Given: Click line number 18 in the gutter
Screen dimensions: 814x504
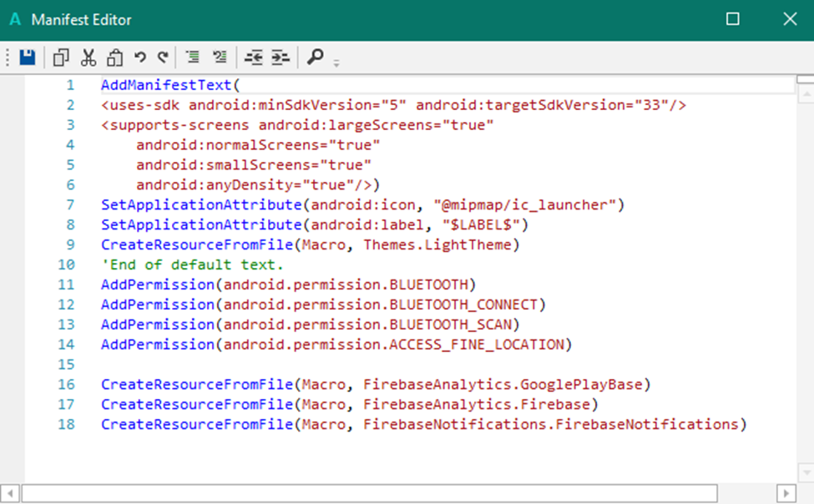Looking at the screenshot, I should point(66,425).
